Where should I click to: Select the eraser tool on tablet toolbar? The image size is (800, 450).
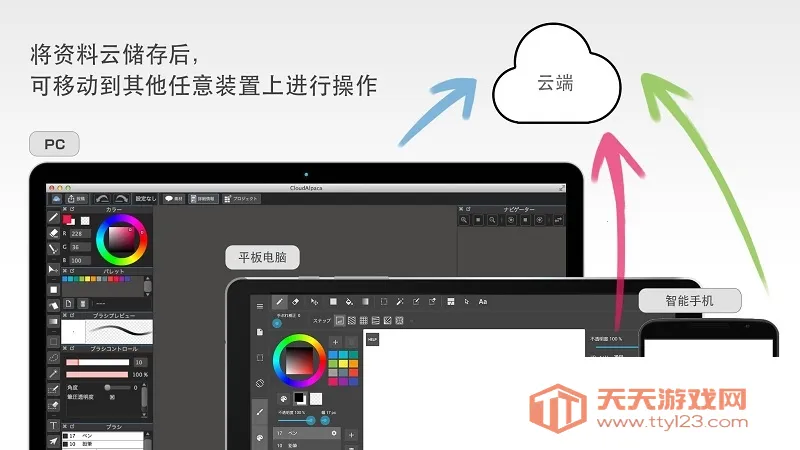[296, 301]
